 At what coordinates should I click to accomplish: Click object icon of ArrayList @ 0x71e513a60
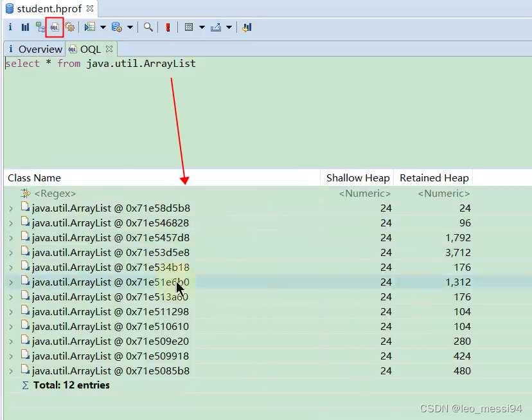(25, 296)
